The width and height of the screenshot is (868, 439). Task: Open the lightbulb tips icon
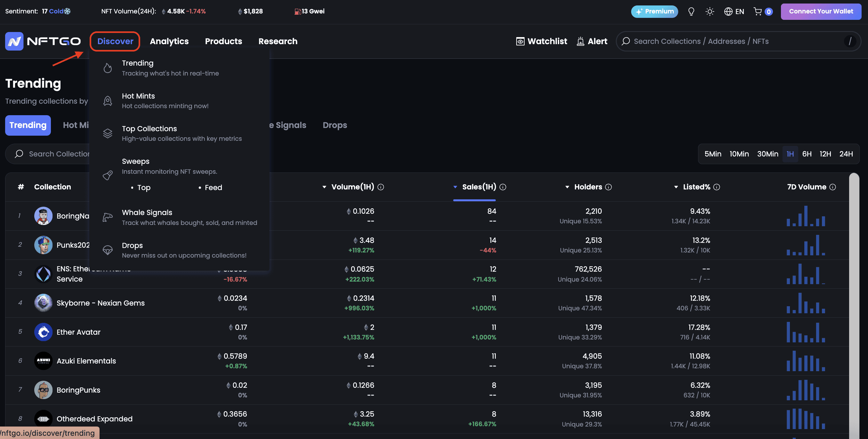691,12
